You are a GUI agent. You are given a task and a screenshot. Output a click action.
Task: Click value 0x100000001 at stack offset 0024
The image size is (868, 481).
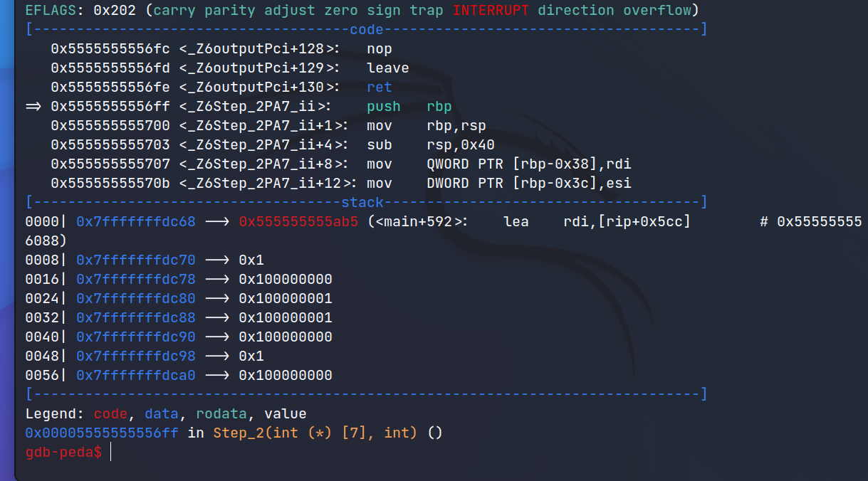[x=286, y=299]
